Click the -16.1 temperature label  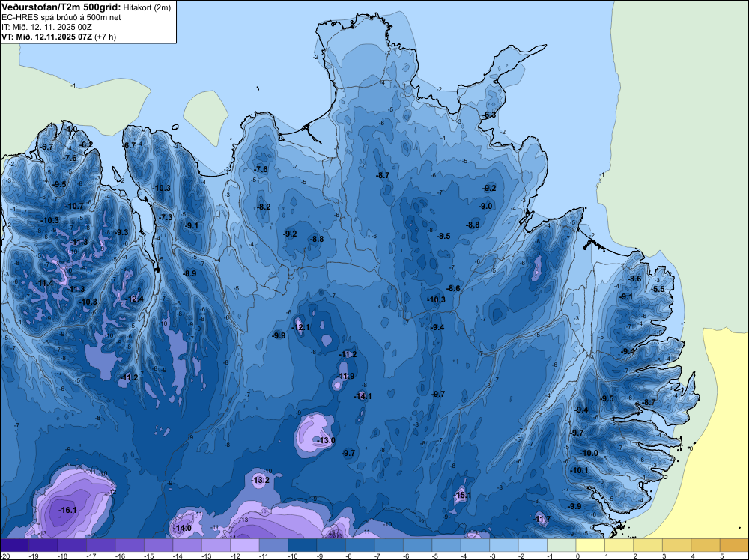coord(68,510)
